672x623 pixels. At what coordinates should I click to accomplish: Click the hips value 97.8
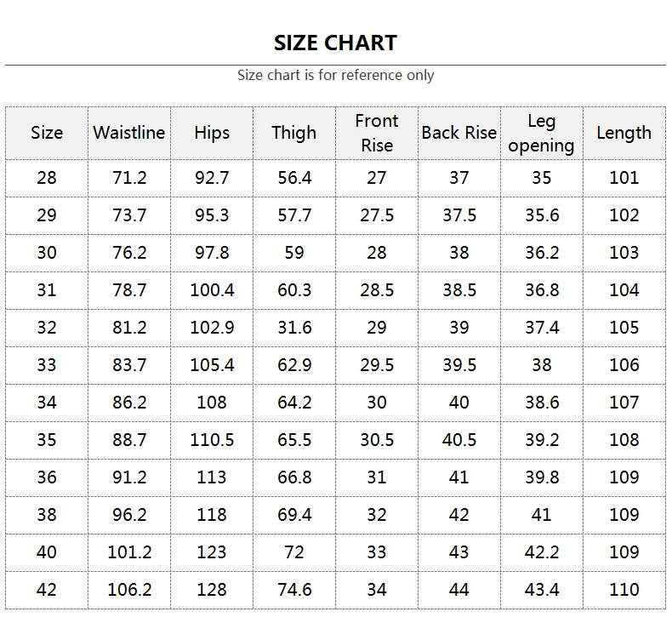coord(212,253)
